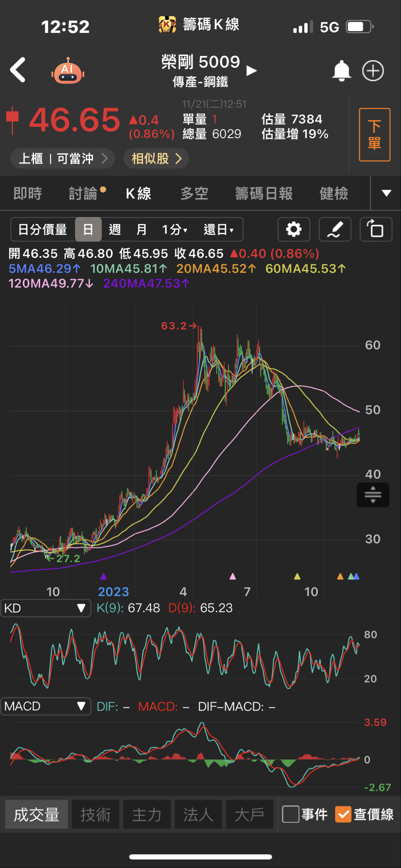401x868 pixels.
Task: Tap the rotate screen icon
Action: point(376,229)
